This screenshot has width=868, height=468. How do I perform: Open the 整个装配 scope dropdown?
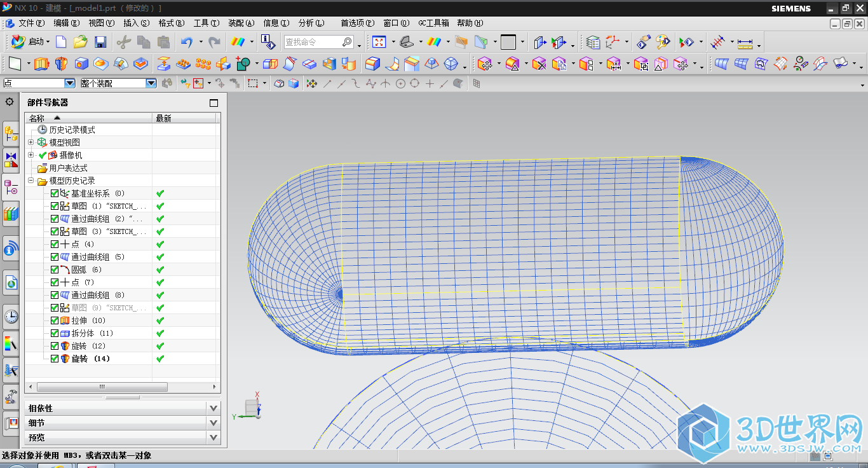pyautogui.click(x=151, y=83)
